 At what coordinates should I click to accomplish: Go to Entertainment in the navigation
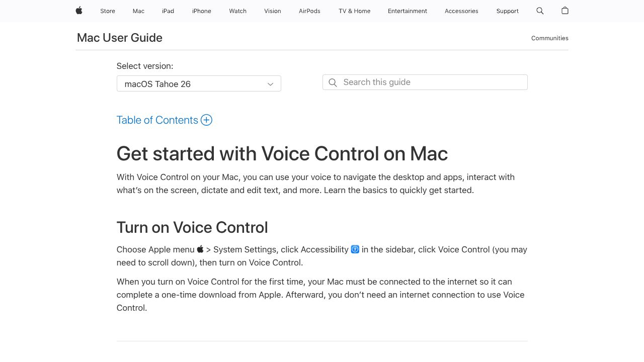click(408, 11)
